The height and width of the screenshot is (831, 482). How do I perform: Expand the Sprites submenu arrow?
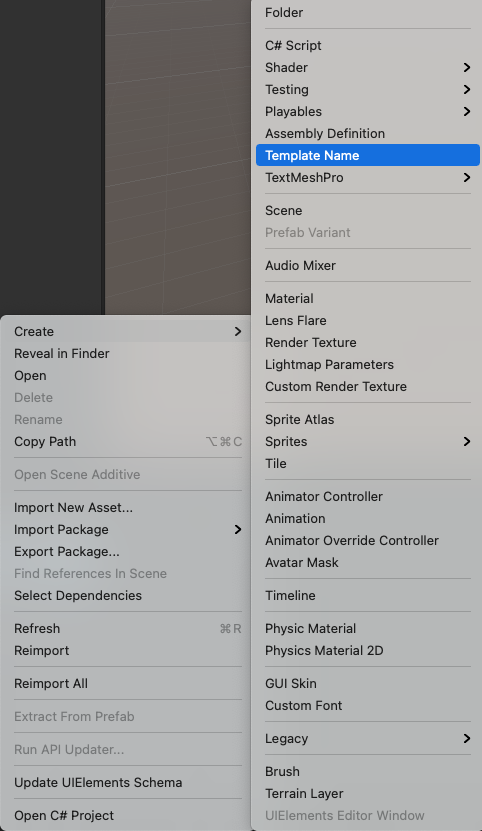click(467, 441)
